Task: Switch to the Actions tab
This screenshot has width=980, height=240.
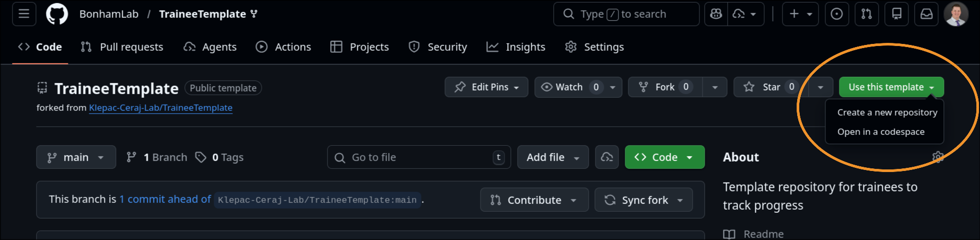Action: pos(283,47)
